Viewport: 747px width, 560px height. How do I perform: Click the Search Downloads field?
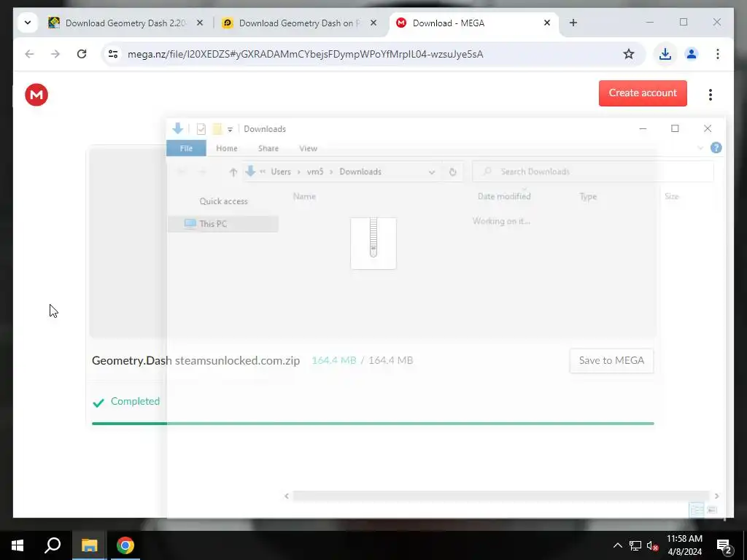click(x=593, y=171)
